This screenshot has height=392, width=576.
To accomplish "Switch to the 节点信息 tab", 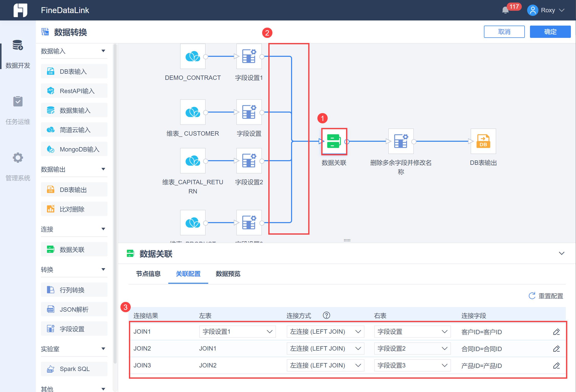I will 148,274.
